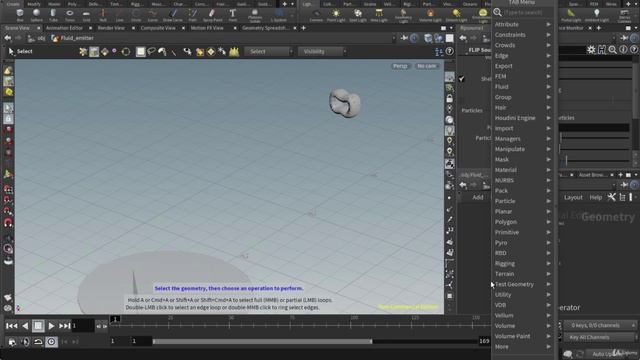Click the play forward button

click(x=51, y=326)
